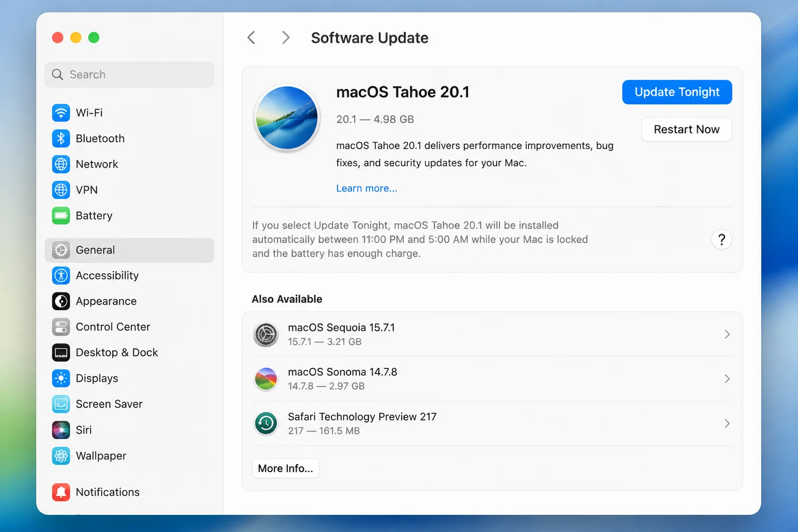This screenshot has height=532, width=798.
Task: Click the Control Center icon
Action: [61, 327]
